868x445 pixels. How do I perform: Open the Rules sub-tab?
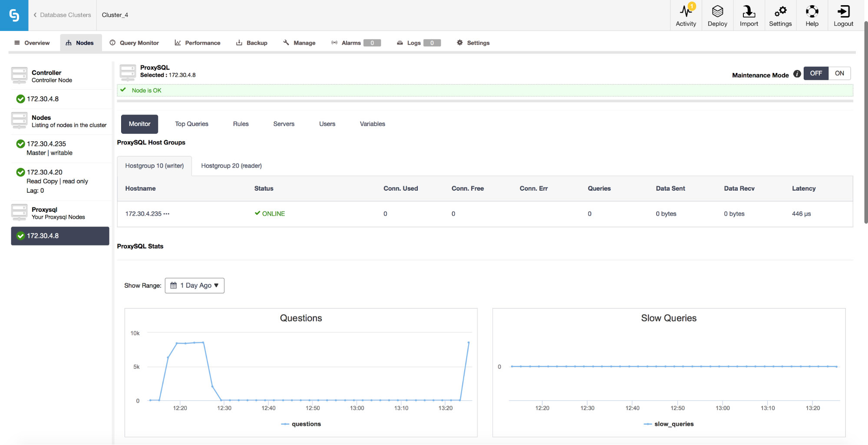[241, 124]
